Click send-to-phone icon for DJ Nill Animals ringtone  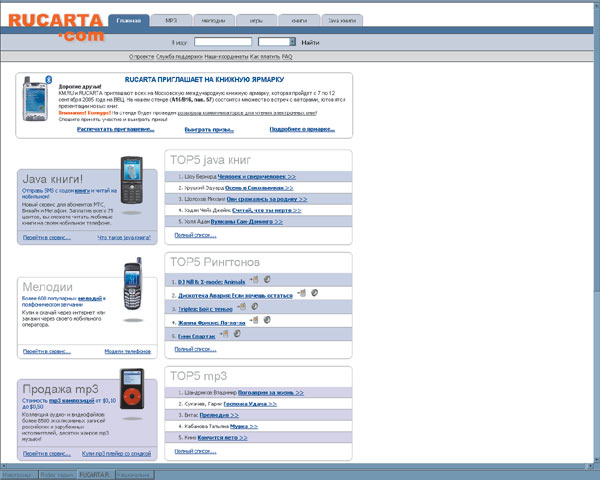[254, 280]
